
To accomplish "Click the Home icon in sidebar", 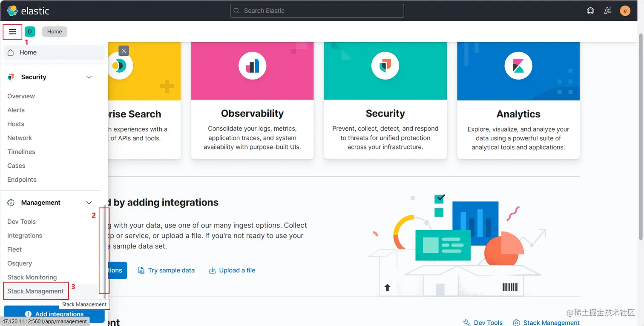I will click(x=11, y=52).
